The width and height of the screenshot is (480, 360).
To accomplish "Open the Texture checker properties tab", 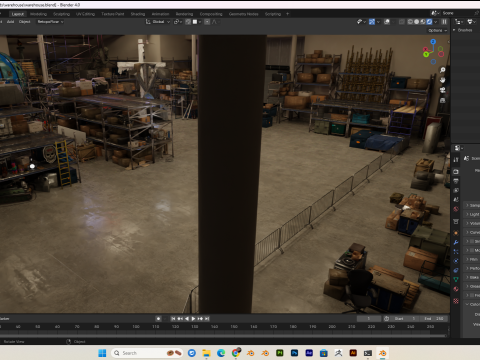I will click(456, 301).
